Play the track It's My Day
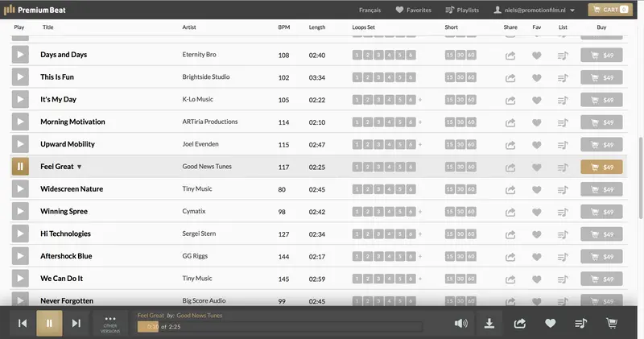The image size is (644, 339). [x=20, y=99]
